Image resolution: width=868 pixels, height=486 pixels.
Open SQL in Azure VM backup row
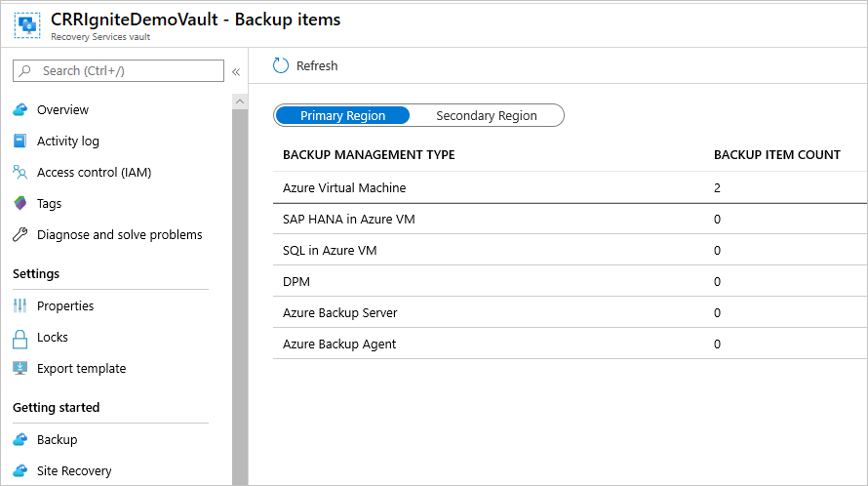tap(330, 251)
